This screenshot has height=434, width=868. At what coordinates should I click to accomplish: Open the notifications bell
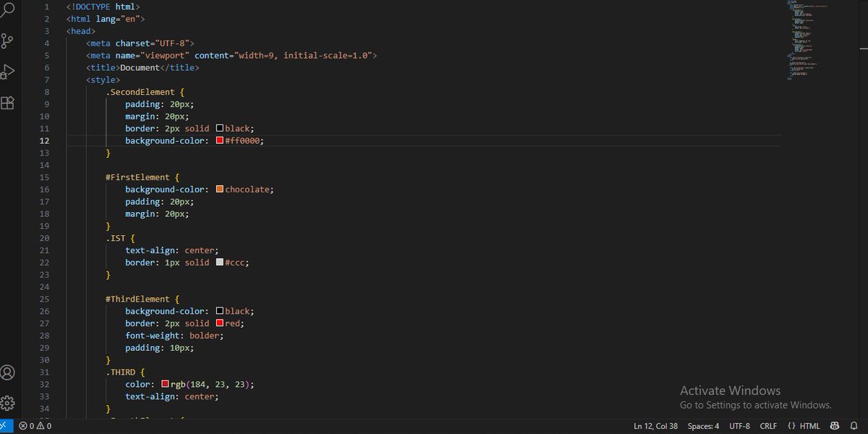tap(854, 426)
